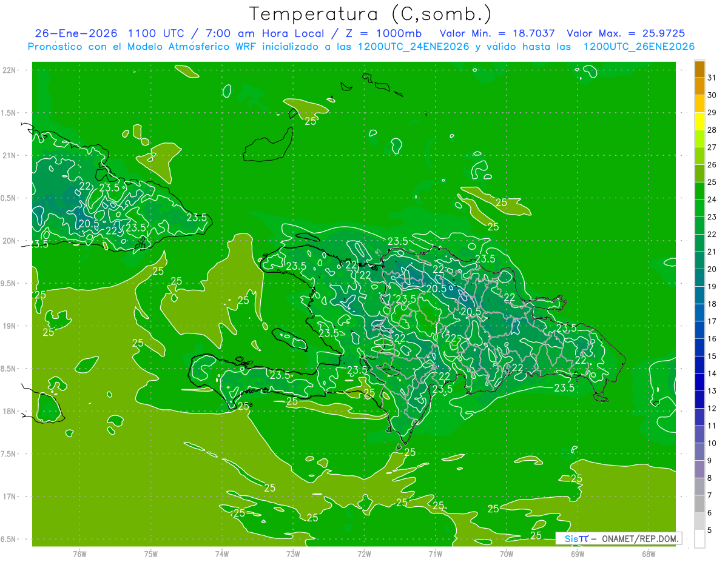
Task: Click the color bar label 31
Action: tap(712, 78)
